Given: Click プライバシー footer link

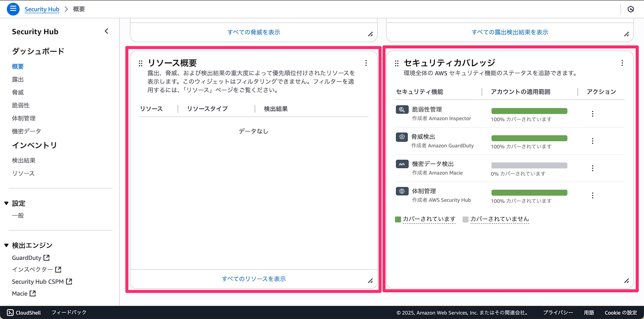Looking at the screenshot, I should 558,313.
